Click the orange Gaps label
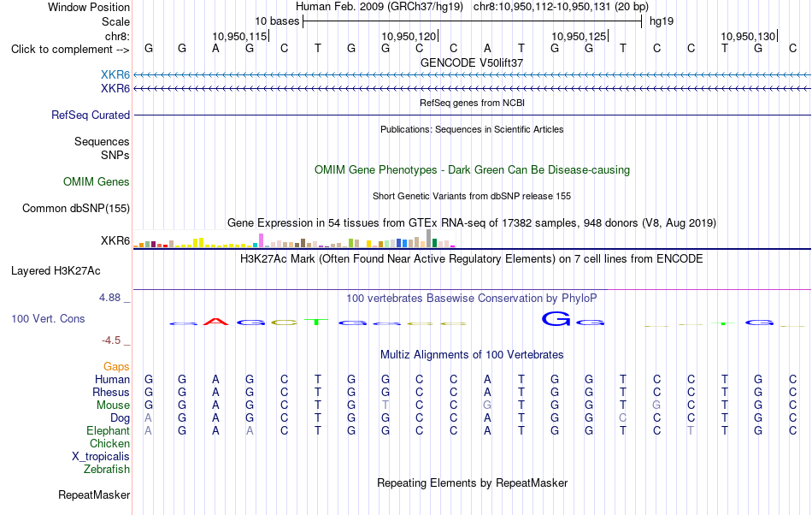Viewport: 812px width, 515px height. [x=116, y=367]
